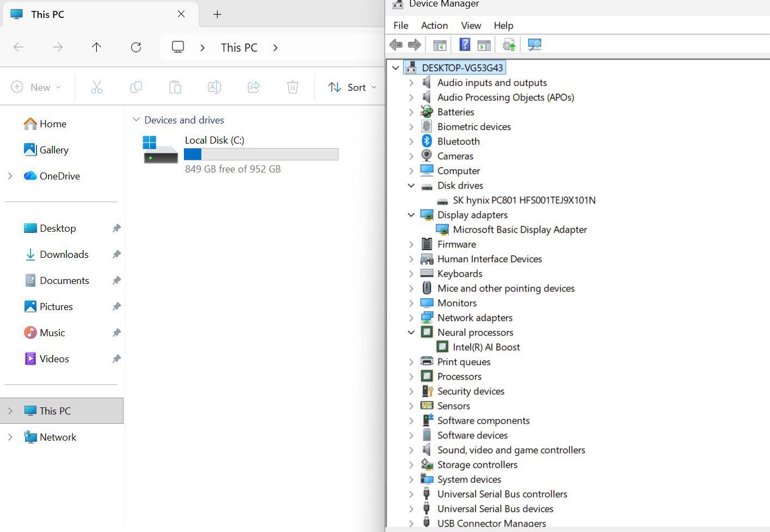Viewport: 770px width, 532px height.
Task: Click the Show/Hide Console Tree toolbar icon
Action: tap(440, 45)
